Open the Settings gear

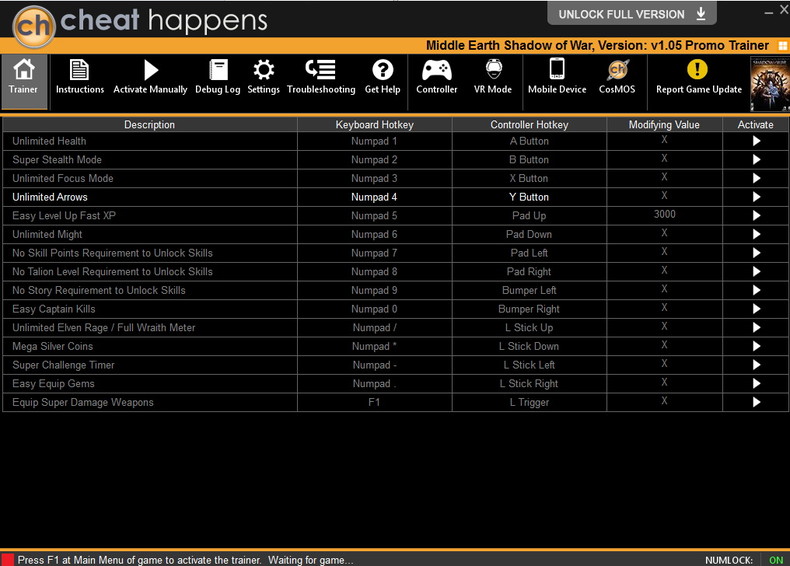coord(264,77)
